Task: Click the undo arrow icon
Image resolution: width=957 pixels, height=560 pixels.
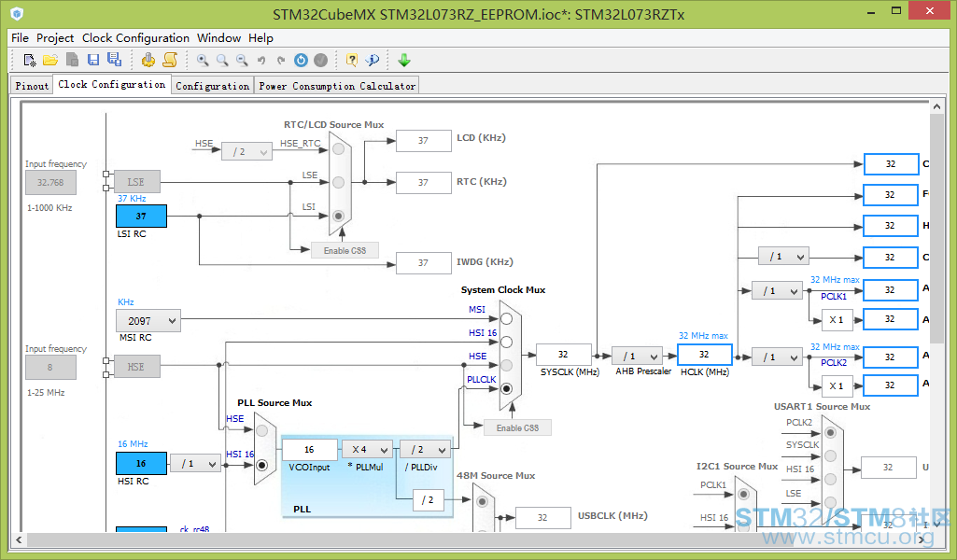Action: [x=261, y=60]
